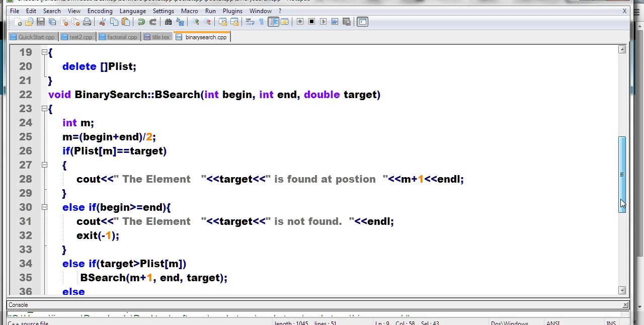Collapse the code block at line 19
This screenshot has width=644, height=325.
coord(44,52)
